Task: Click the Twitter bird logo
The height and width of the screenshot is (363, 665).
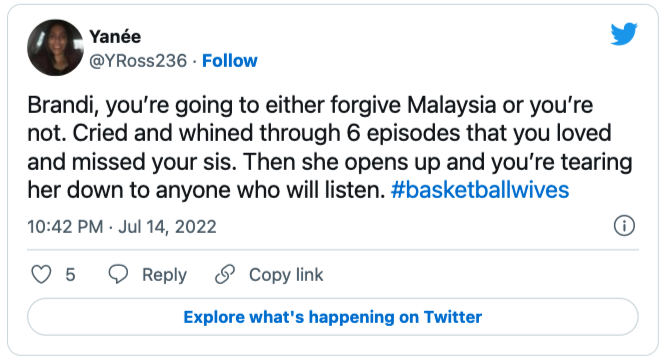Action: tap(624, 34)
